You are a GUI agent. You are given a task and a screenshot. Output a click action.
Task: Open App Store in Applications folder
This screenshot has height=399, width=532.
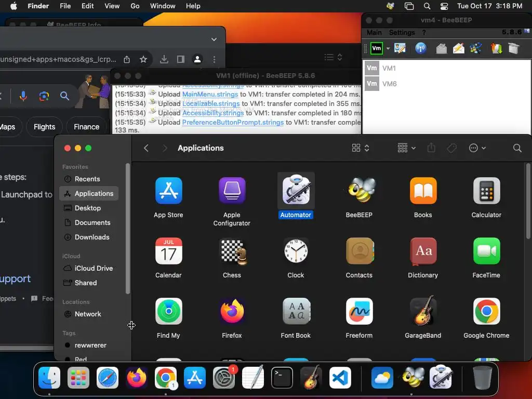(x=169, y=191)
